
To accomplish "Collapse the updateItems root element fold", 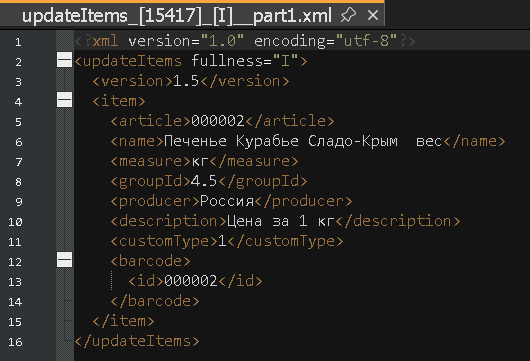I will [x=64, y=60].
